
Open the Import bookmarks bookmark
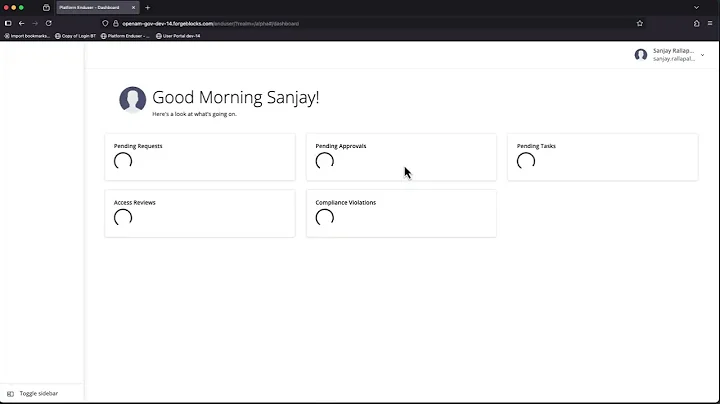[x=27, y=36]
